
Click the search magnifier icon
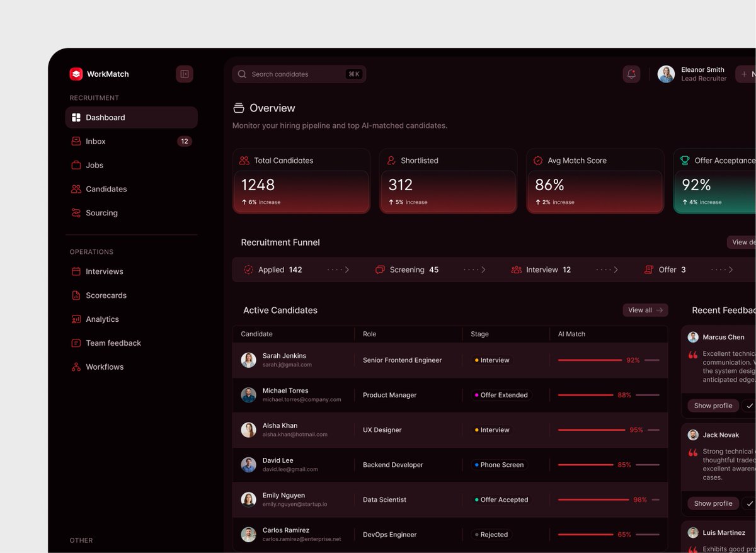pos(242,74)
